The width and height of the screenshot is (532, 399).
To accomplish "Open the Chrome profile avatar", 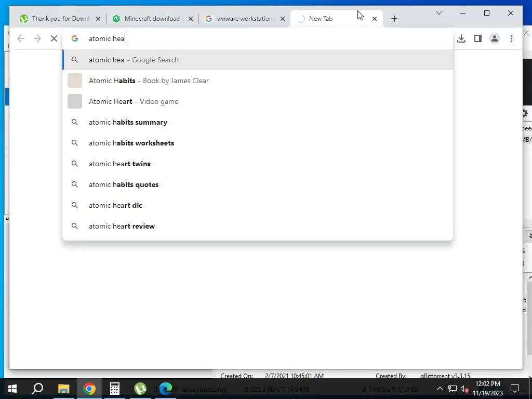I will (x=495, y=38).
